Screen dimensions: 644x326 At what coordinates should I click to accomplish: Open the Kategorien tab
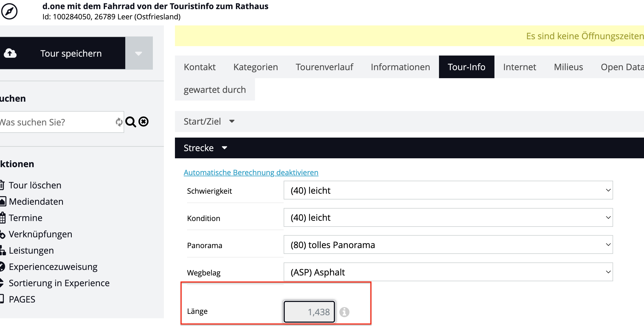[x=256, y=67]
